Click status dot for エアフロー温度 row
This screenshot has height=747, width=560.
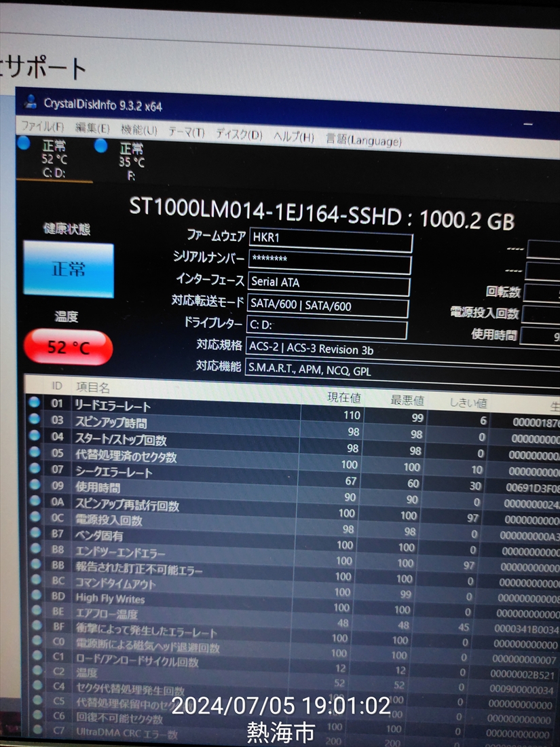(x=36, y=611)
